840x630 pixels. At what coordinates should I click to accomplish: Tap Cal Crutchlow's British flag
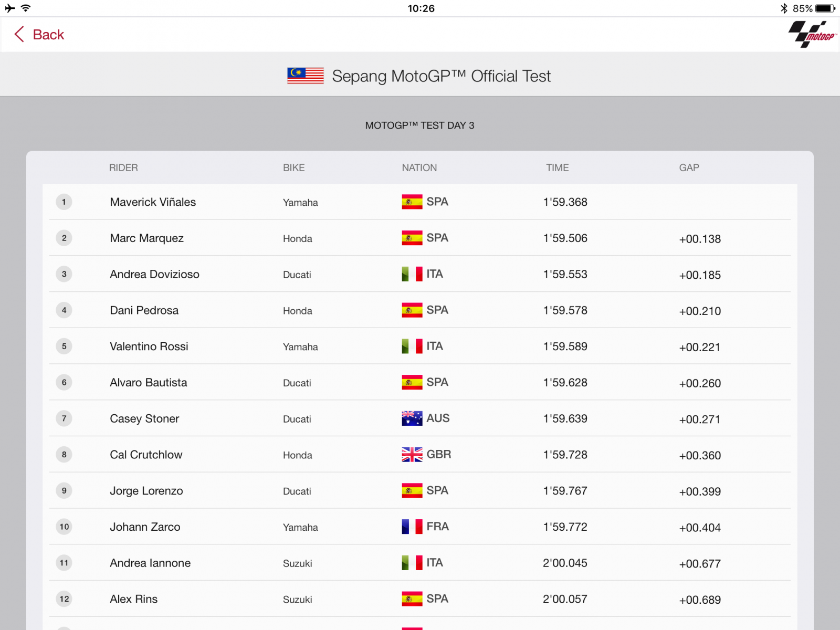pyautogui.click(x=412, y=455)
